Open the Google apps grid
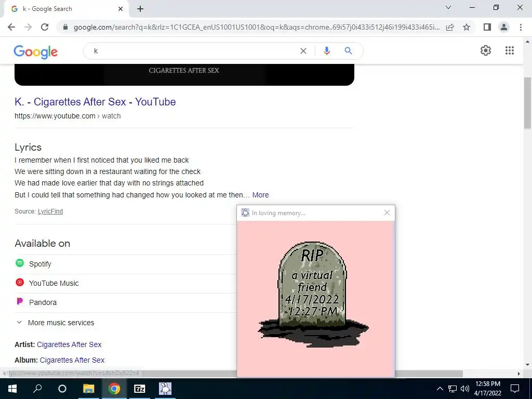 click(509, 50)
